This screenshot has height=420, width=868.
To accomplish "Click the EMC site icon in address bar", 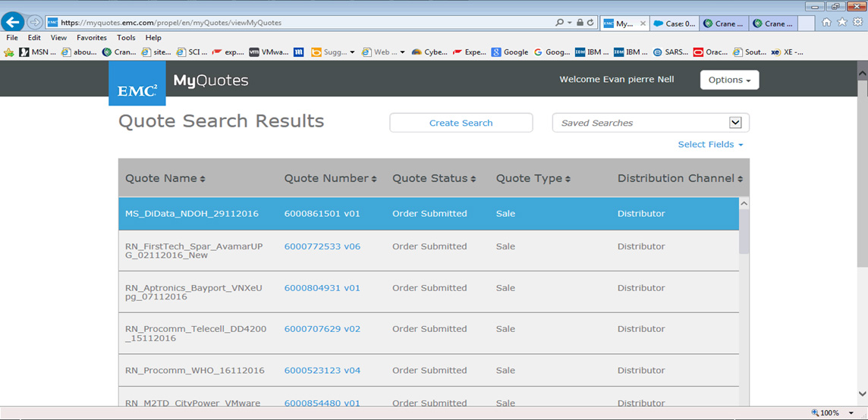I will pyautogui.click(x=52, y=23).
